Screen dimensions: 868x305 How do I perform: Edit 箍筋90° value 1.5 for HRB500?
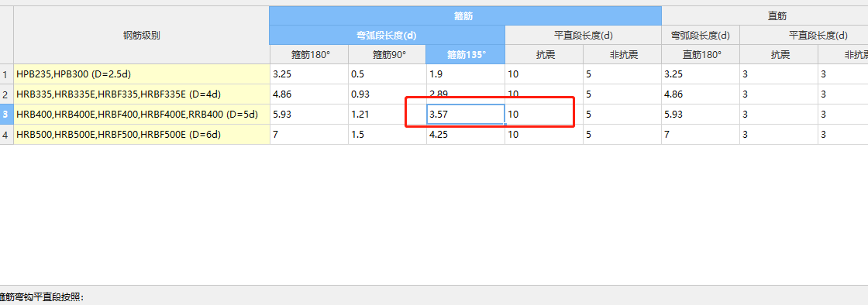387,134
